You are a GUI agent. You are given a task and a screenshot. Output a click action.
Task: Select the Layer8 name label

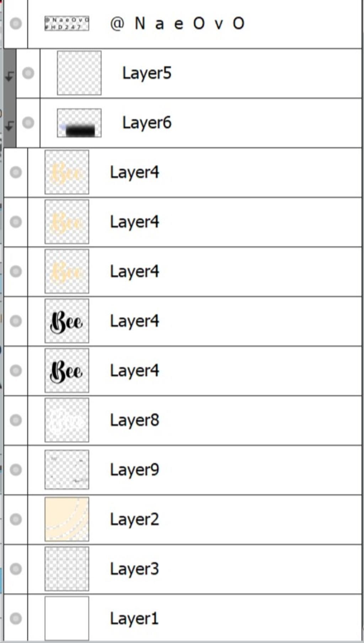(134, 420)
